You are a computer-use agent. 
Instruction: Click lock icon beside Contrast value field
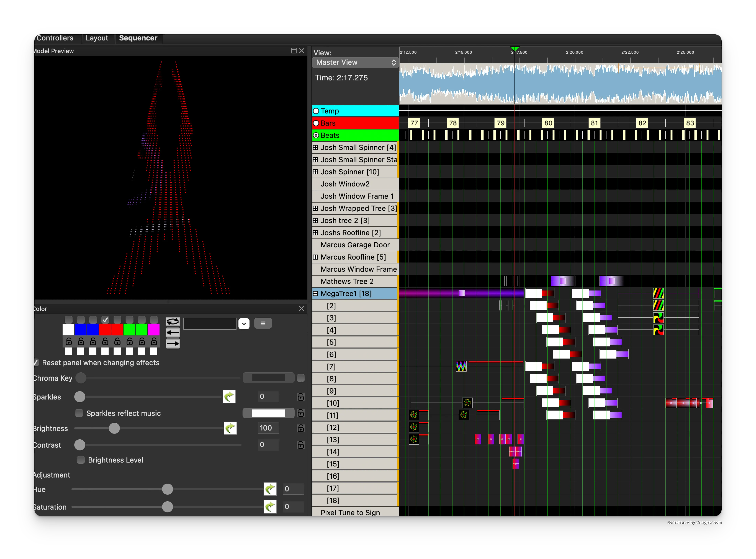[301, 445]
